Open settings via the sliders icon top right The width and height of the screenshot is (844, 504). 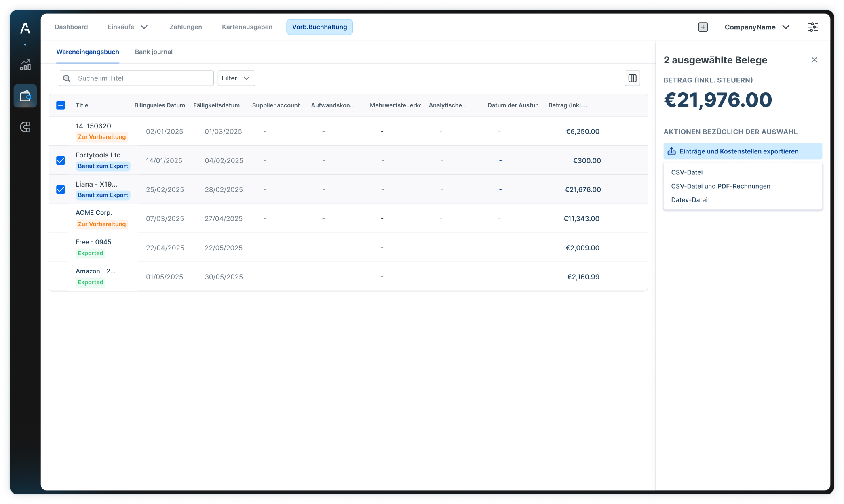click(x=813, y=27)
